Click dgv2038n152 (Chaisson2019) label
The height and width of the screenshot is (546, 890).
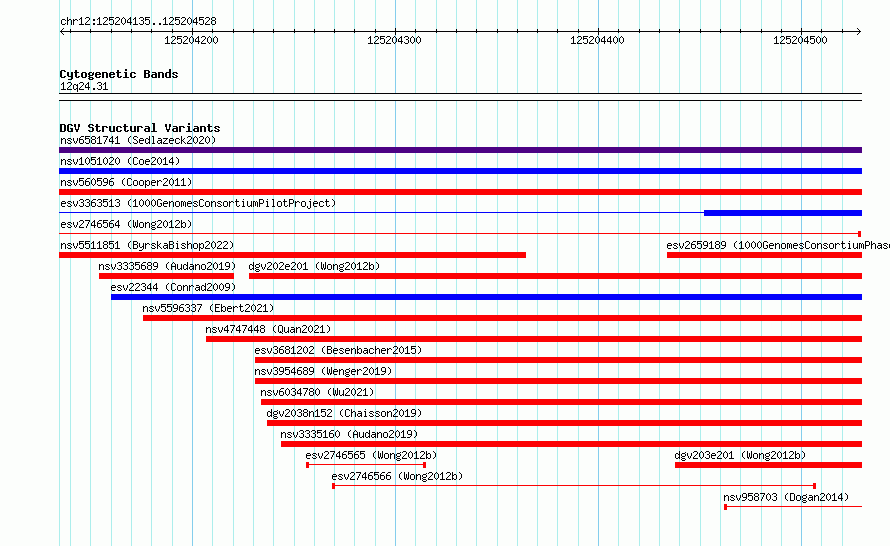[345, 413]
